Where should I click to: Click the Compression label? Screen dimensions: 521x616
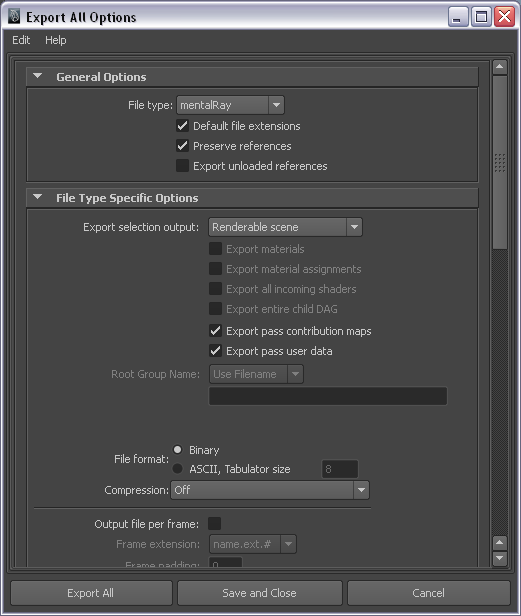[x=136, y=490]
